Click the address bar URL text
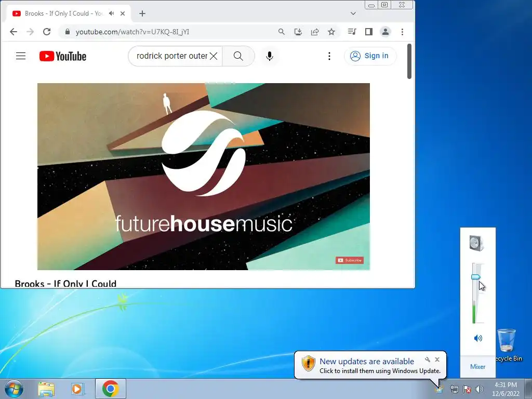The height and width of the screenshot is (399, 532). coord(132,32)
